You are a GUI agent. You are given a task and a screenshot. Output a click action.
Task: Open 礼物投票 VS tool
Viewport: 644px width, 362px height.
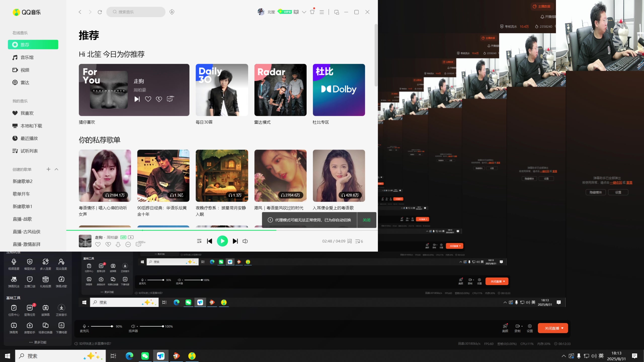point(46,282)
